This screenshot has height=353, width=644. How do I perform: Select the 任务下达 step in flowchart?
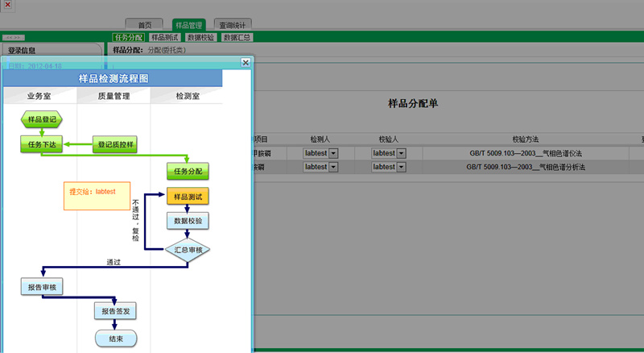point(40,145)
